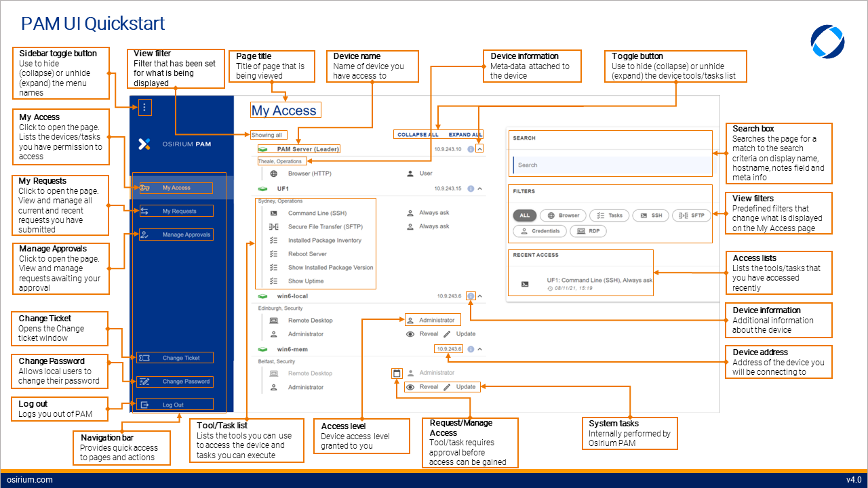The width and height of the screenshot is (868, 488).
Task: Collapse the win6-mem device chevron
Action: pyautogui.click(x=480, y=349)
